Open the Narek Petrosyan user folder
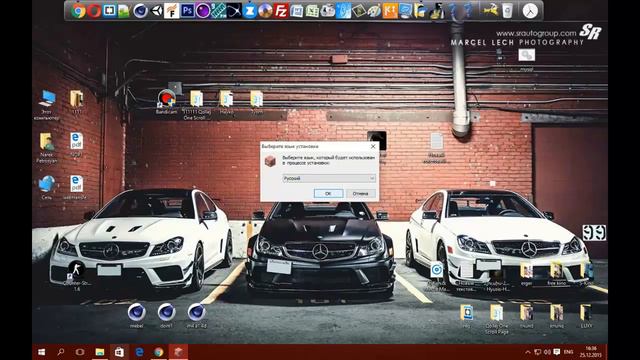This screenshot has height=360, width=640. [x=47, y=148]
